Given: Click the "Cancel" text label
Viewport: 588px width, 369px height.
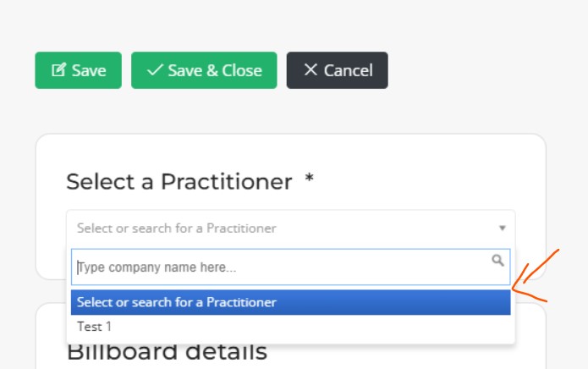Looking at the screenshot, I should point(349,70).
